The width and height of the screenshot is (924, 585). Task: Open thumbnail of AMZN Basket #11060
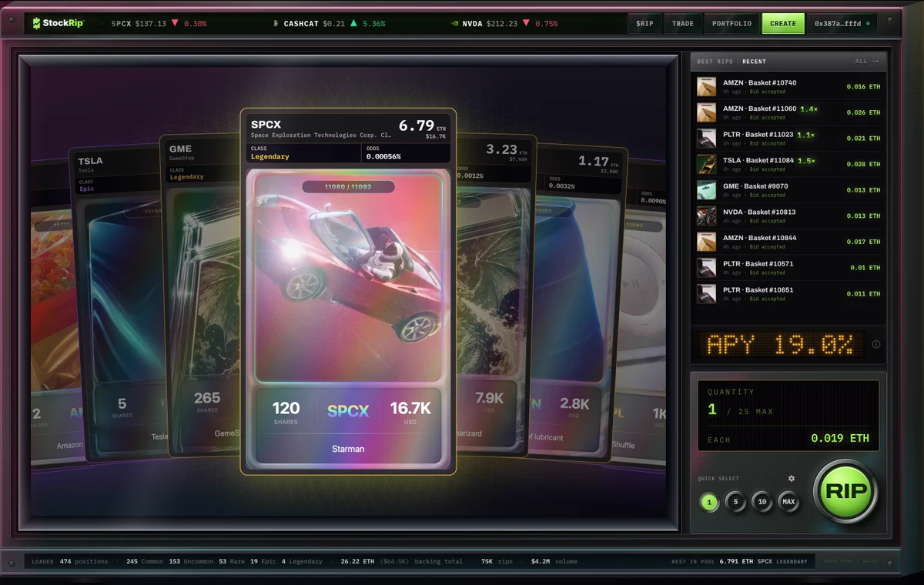(706, 112)
